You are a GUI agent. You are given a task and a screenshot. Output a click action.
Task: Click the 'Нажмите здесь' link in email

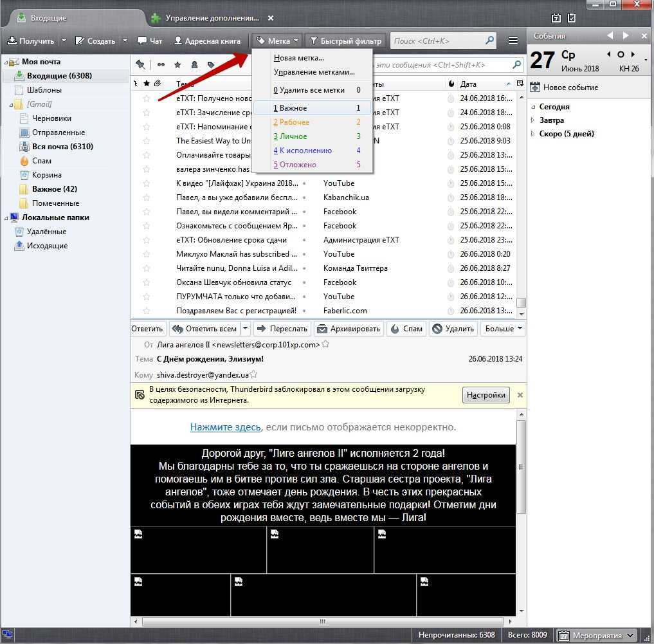click(225, 427)
